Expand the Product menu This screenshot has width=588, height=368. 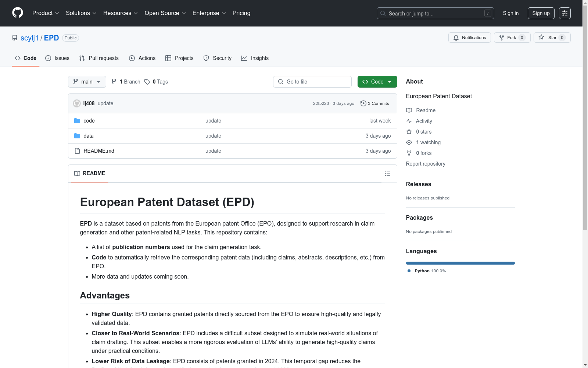coord(46,13)
